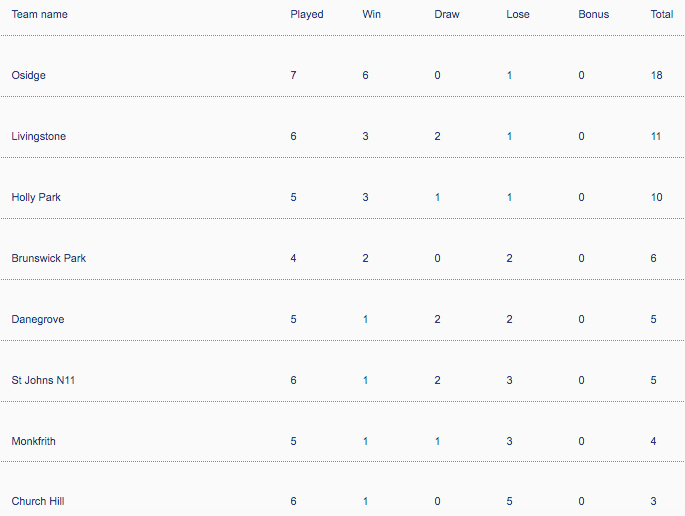Select Holly Park's total of 10
The width and height of the screenshot is (685, 516).
pos(656,198)
